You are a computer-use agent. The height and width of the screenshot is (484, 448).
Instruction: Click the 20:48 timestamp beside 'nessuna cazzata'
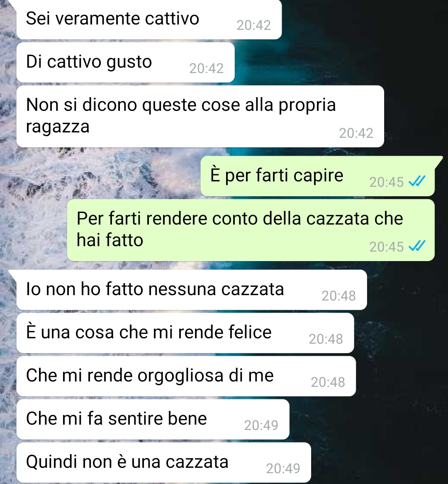pos(339,296)
